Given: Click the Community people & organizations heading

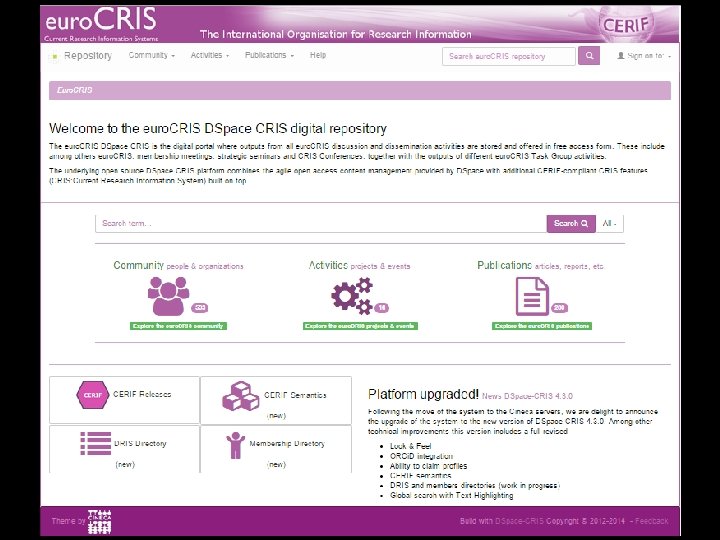Looking at the screenshot, I should point(178,265).
